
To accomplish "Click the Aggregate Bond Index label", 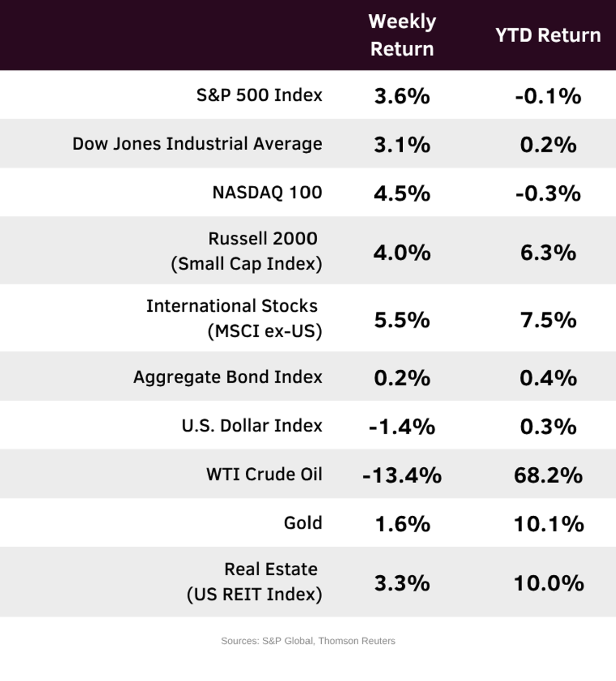I will tap(228, 377).
